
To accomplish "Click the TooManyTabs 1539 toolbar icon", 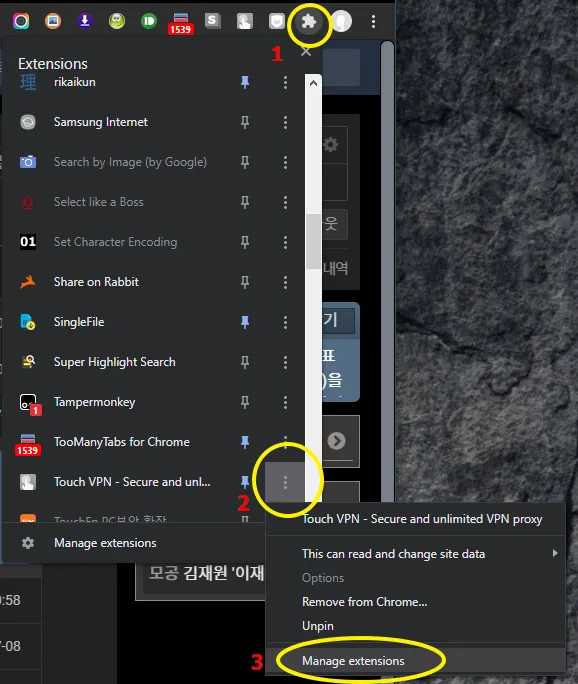I will (181, 24).
